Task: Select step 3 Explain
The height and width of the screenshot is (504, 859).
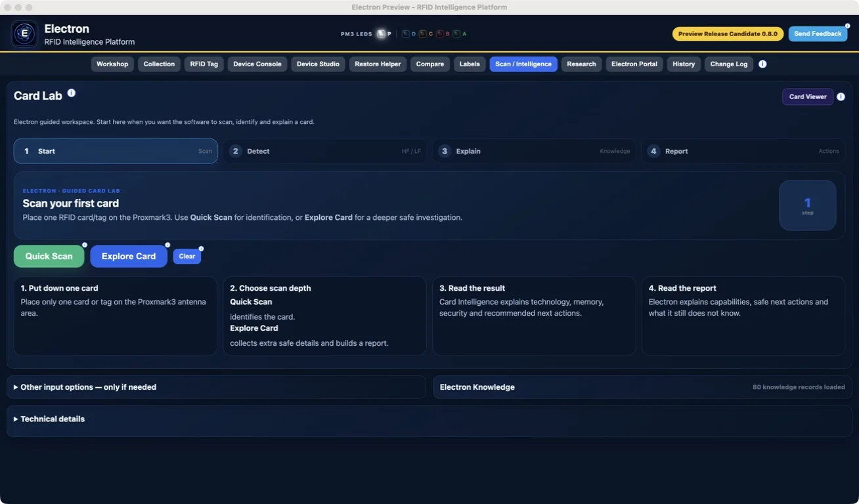Action: tap(534, 151)
